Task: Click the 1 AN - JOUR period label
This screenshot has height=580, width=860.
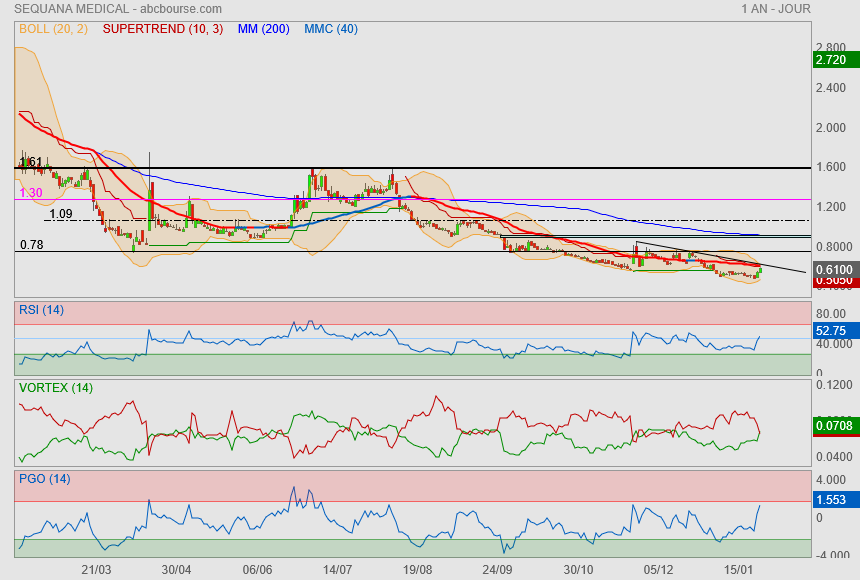Action: click(776, 9)
